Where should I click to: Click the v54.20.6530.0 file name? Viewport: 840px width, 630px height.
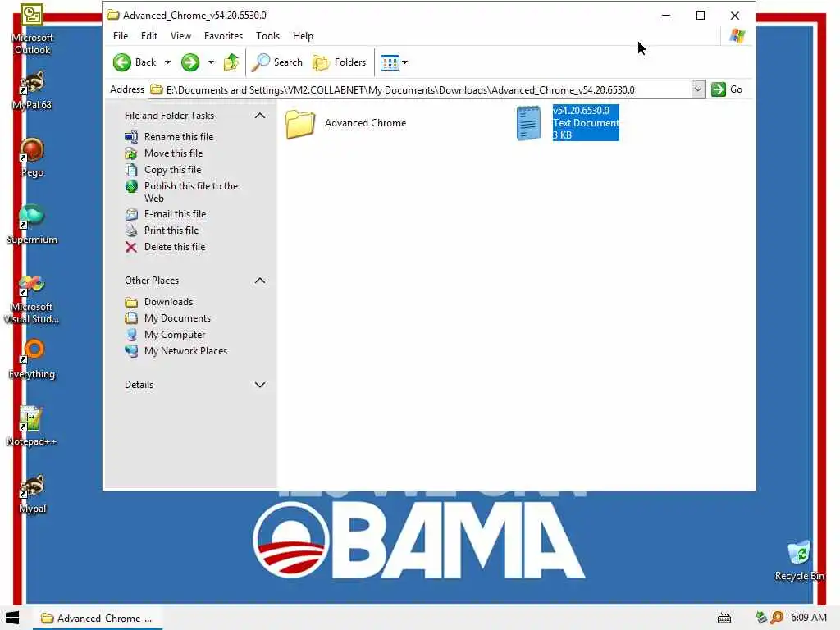point(581,111)
